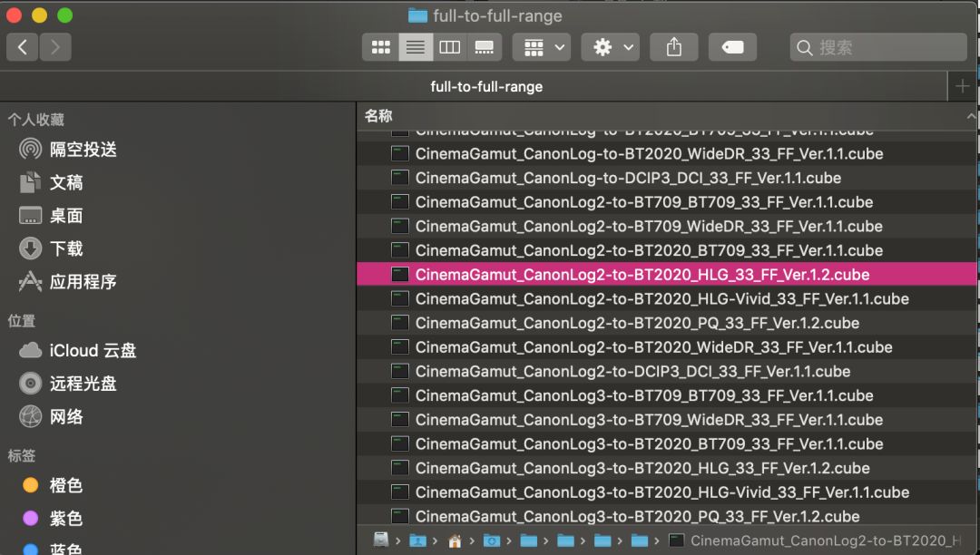The width and height of the screenshot is (980, 555).
Task: Go back with the back arrow
Action: [23, 47]
